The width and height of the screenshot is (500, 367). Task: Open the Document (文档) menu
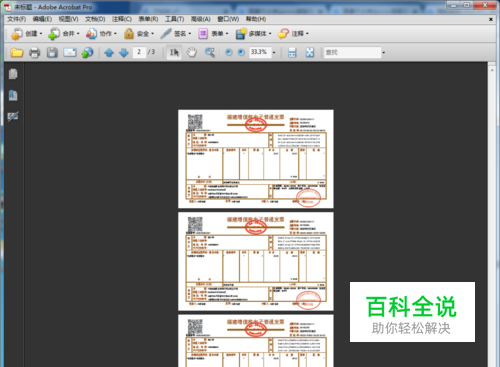[x=95, y=19]
